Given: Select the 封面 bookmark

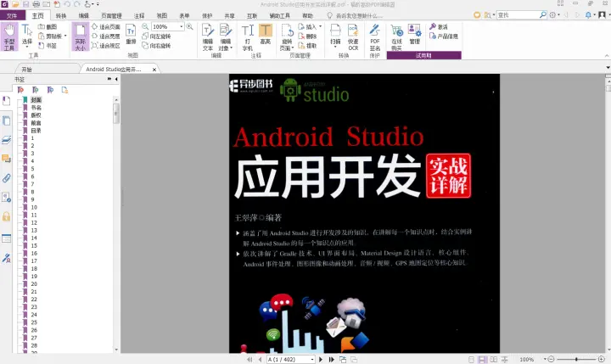Looking at the screenshot, I should pos(36,100).
